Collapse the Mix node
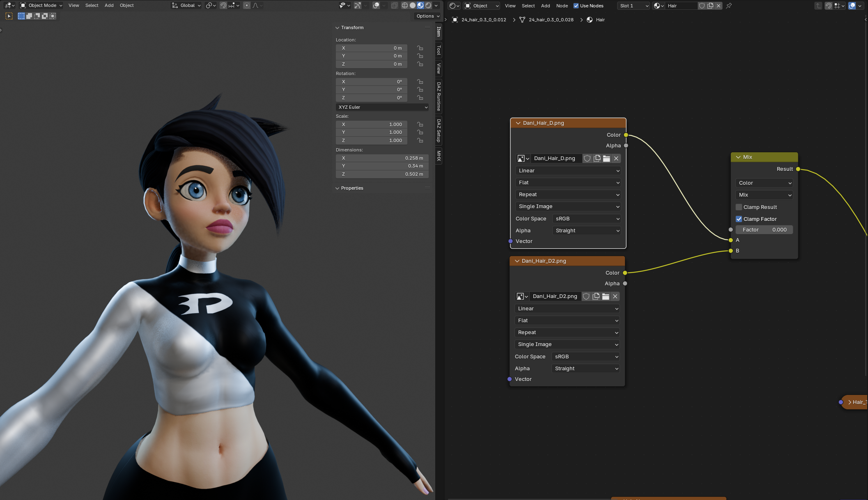The height and width of the screenshot is (500, 868). 738,157
